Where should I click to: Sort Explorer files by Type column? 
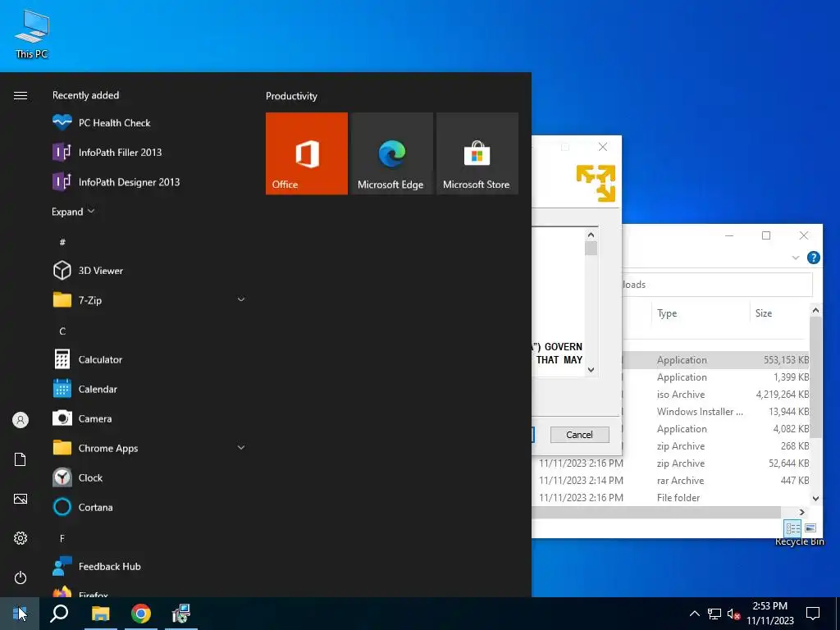[701, 313]
